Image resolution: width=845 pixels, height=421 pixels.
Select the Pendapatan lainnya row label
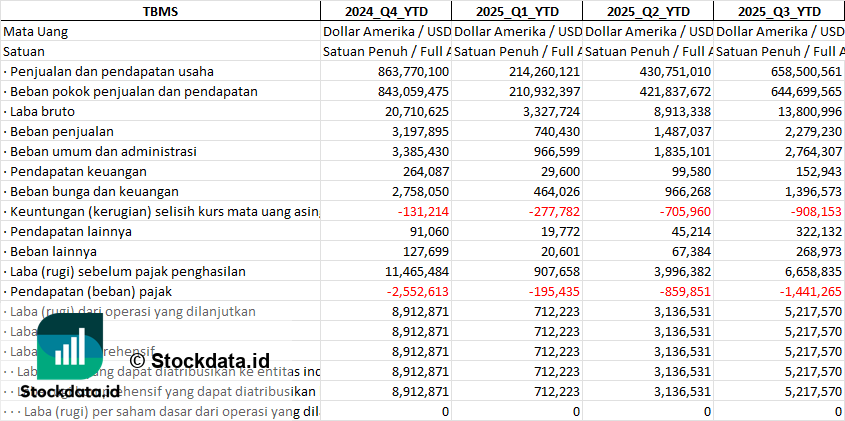pyautogui.click(x=67, y=231)
